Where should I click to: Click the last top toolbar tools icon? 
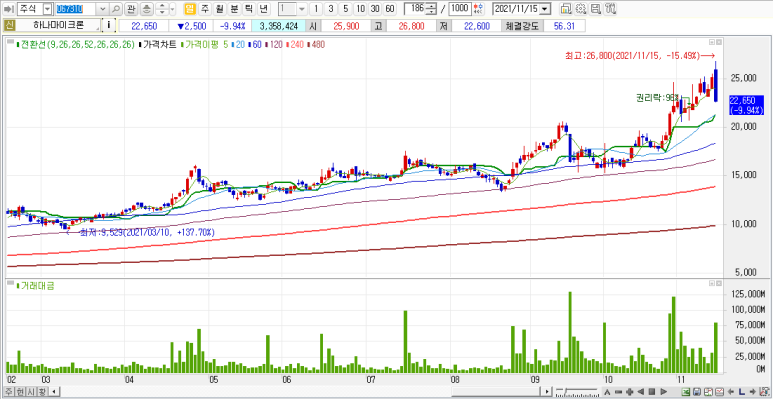[x=610, y=9]
